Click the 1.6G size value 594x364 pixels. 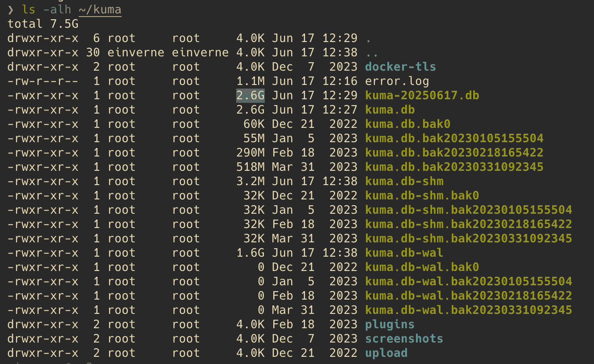pos(250,253)
